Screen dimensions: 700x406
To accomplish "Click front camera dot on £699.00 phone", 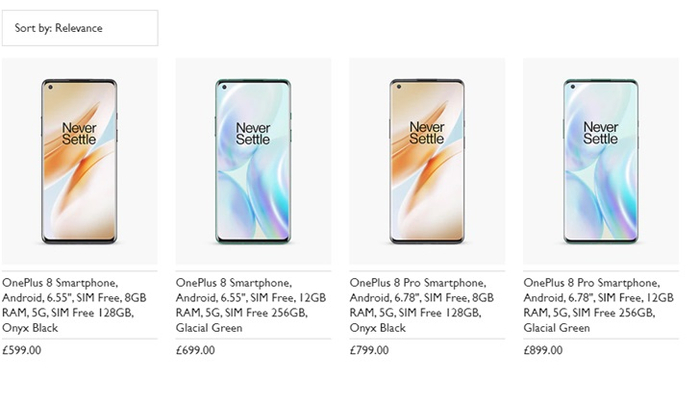I will click(x=223, y=87).
